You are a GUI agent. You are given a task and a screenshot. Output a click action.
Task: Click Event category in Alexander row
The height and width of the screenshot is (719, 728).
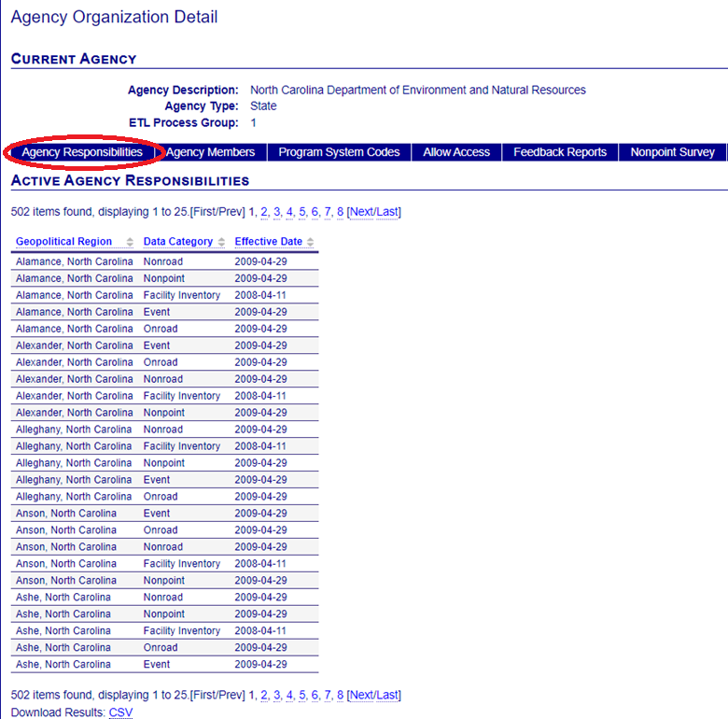[x=157, y=345]
